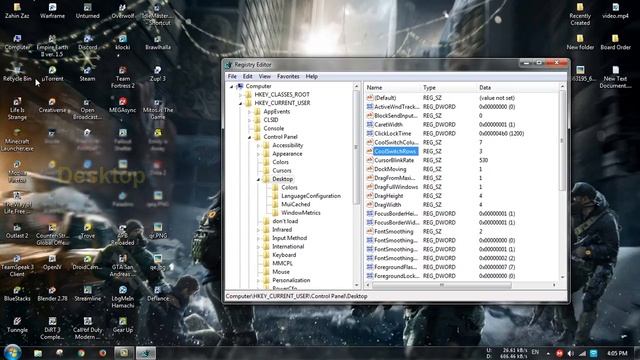This screenshot has width=640, height=360.
Task: Sort values by the Name column header
Action: tap(392, 87)
